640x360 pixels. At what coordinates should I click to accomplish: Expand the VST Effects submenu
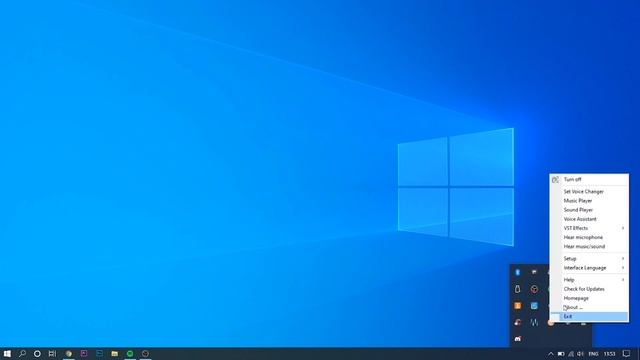tap(589, 228)
